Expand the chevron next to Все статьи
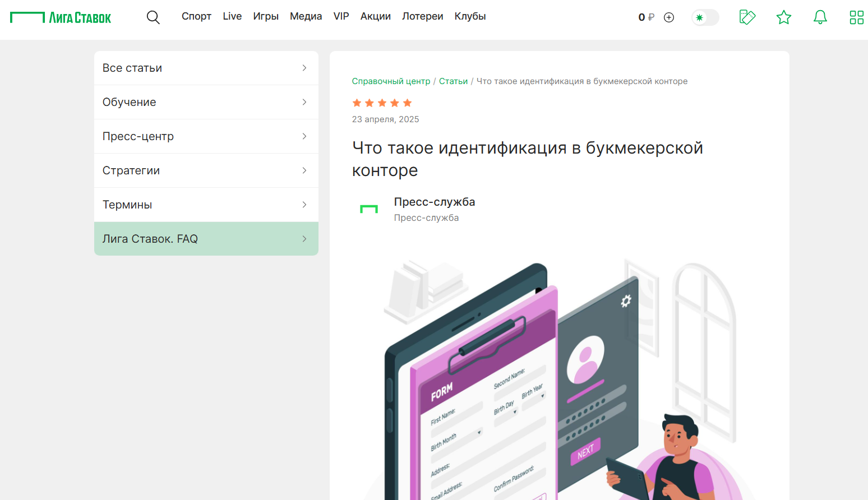Screen dimensions: 868x500 (x=304, y=68)
